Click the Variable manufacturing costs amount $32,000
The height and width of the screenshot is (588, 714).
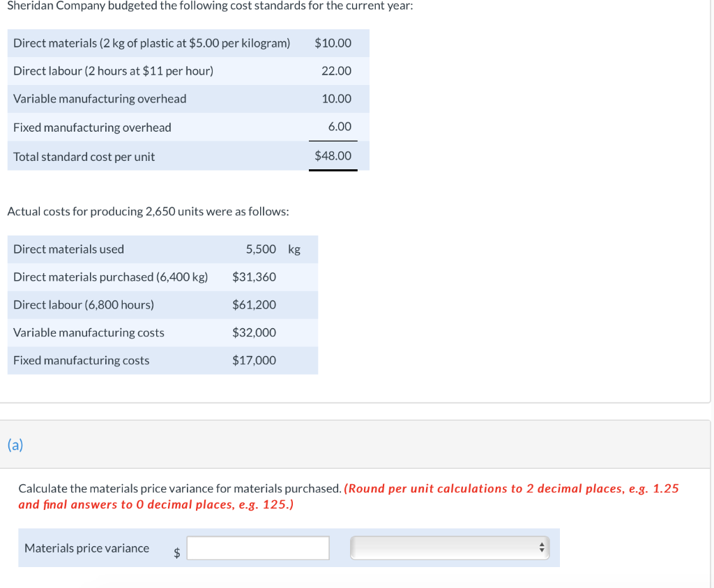click(255, 332)
